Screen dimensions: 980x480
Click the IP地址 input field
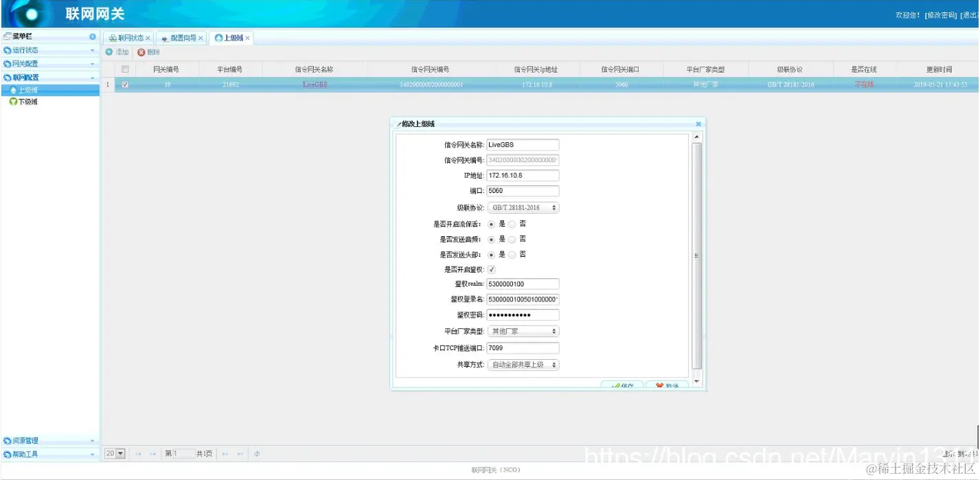pos(522,175)
